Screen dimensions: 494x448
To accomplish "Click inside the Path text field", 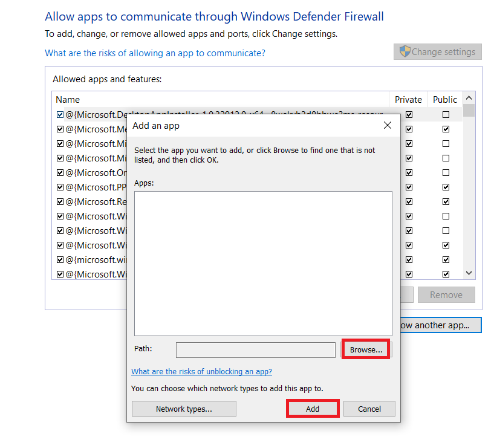I will (255, 350).
